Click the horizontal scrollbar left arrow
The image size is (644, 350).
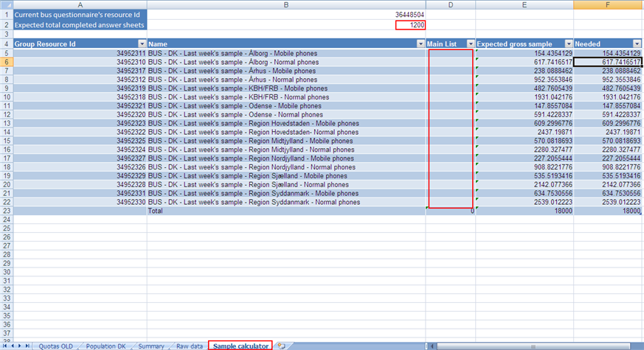(431, 346)
